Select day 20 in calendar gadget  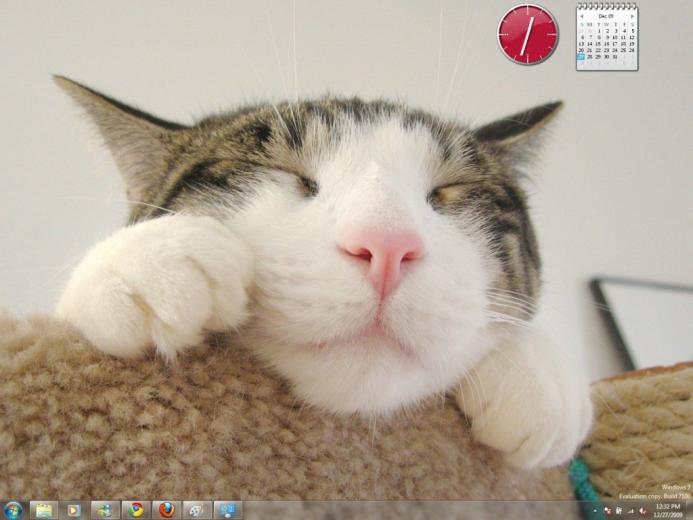[x=582, y=50]
